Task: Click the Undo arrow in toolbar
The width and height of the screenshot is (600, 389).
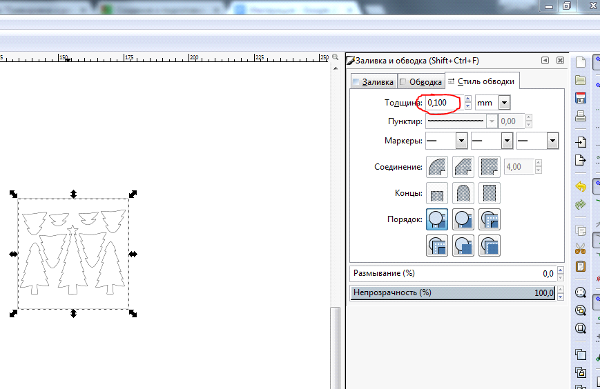Action: click(580, 187)
